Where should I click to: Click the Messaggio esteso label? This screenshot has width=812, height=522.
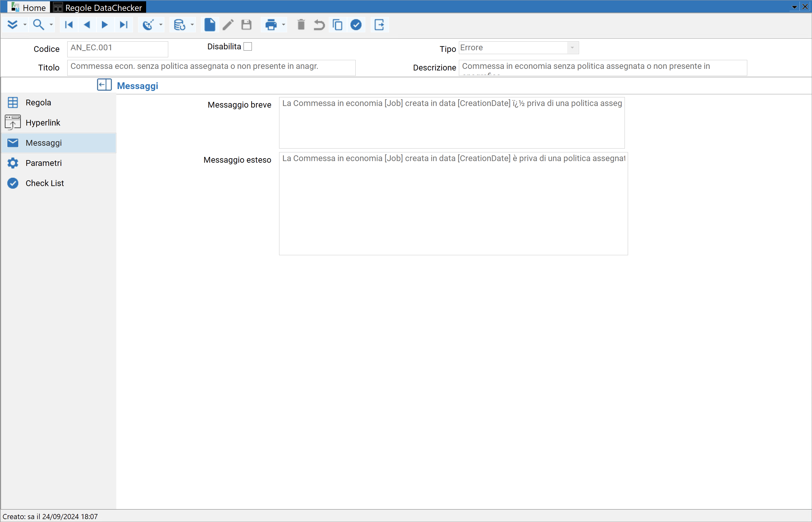tap(237, 160)
